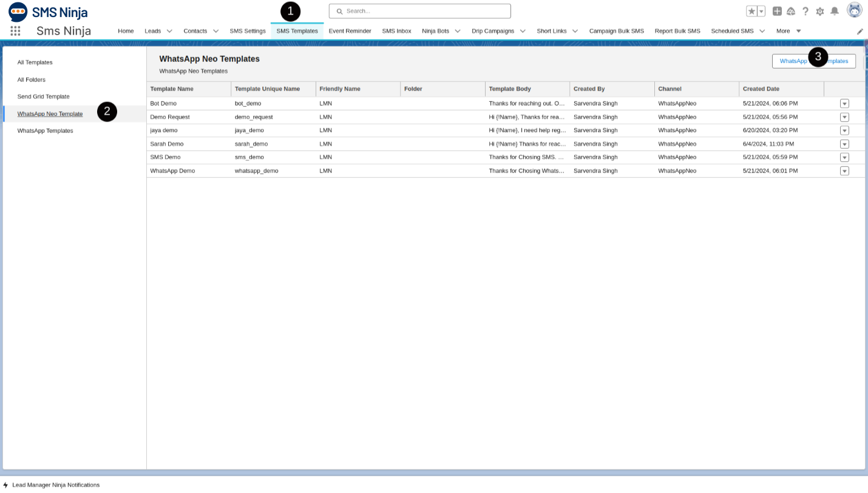Open row actions for WhatsApp Demo
This screenshot has height=493, width=868.
pyautogui.click(x=844, y=171)
